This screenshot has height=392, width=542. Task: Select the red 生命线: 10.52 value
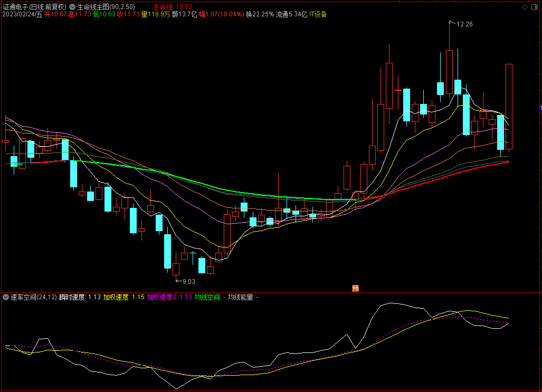[173, 7]
